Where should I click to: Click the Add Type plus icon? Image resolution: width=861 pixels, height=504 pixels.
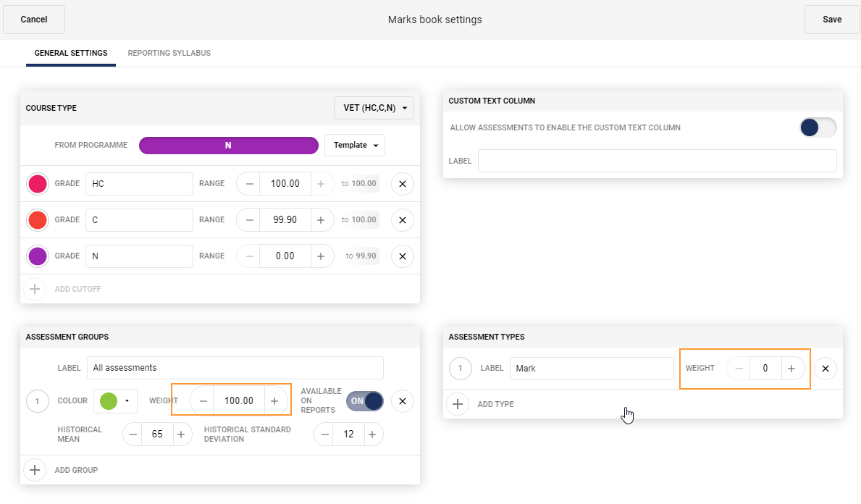(458, 404)
